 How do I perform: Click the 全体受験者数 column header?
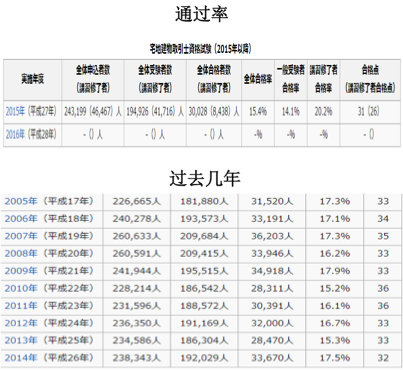pos(155,79)
